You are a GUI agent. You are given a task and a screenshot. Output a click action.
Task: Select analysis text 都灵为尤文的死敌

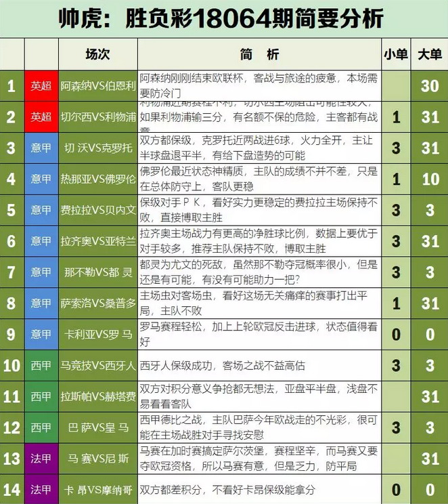[x=181, y=265]
